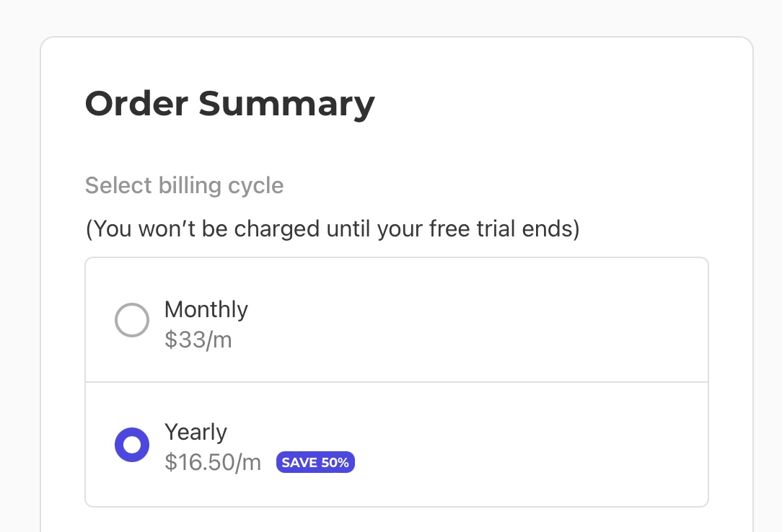This screenshot has height=532, width=782.
Task: Click the Select billing cycle label
Action: pyautogui.click(x=184, y=185)
